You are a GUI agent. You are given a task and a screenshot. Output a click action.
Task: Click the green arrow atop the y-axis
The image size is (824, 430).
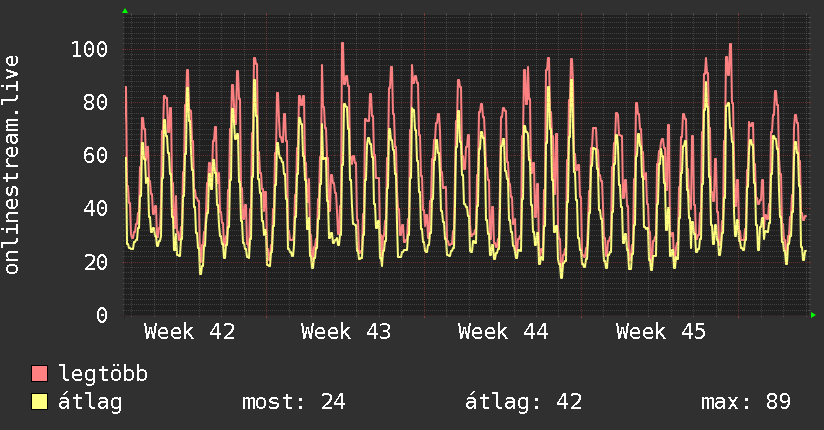click(125, 11)
